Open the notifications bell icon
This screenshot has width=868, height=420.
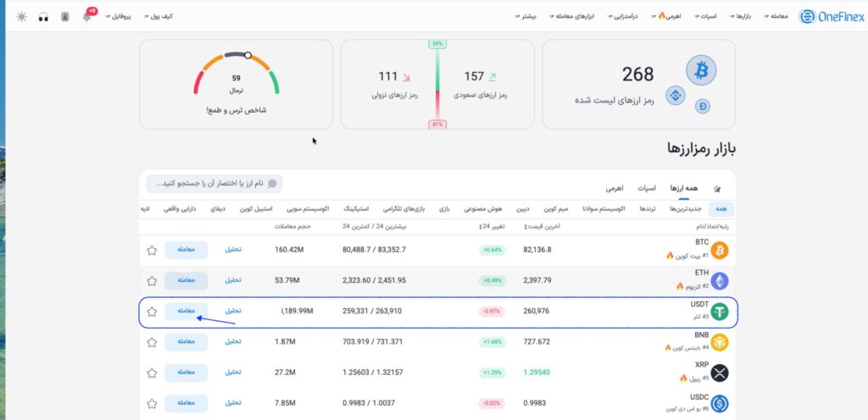87,17
